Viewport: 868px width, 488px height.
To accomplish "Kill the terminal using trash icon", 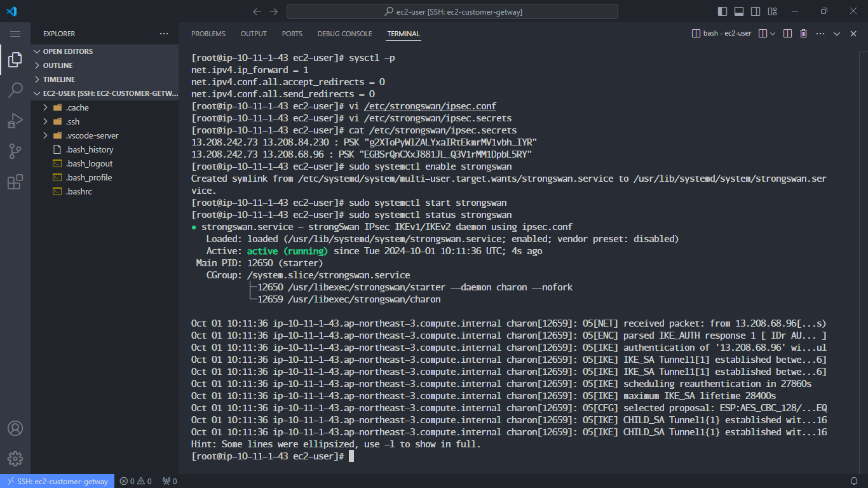I will tap(803, 33).
